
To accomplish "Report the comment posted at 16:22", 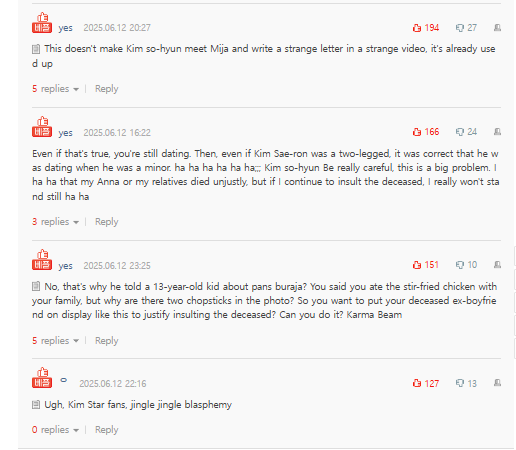I will (x=497, y=132).
